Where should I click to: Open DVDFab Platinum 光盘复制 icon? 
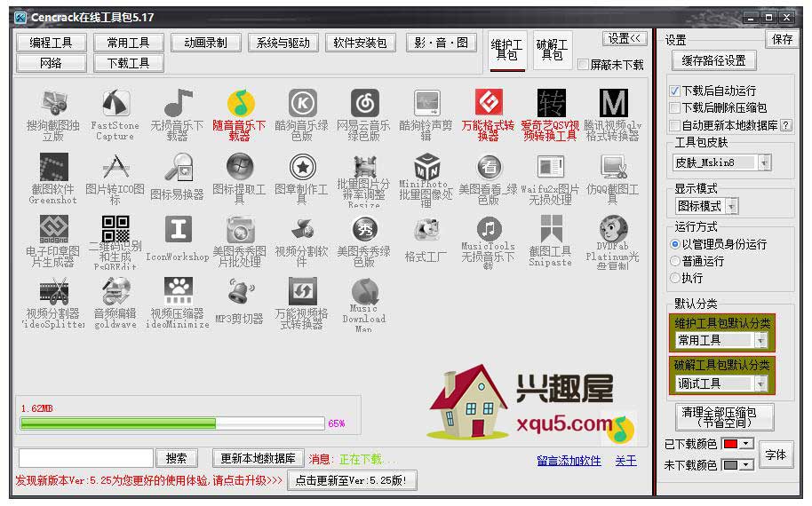coord(613,229)
